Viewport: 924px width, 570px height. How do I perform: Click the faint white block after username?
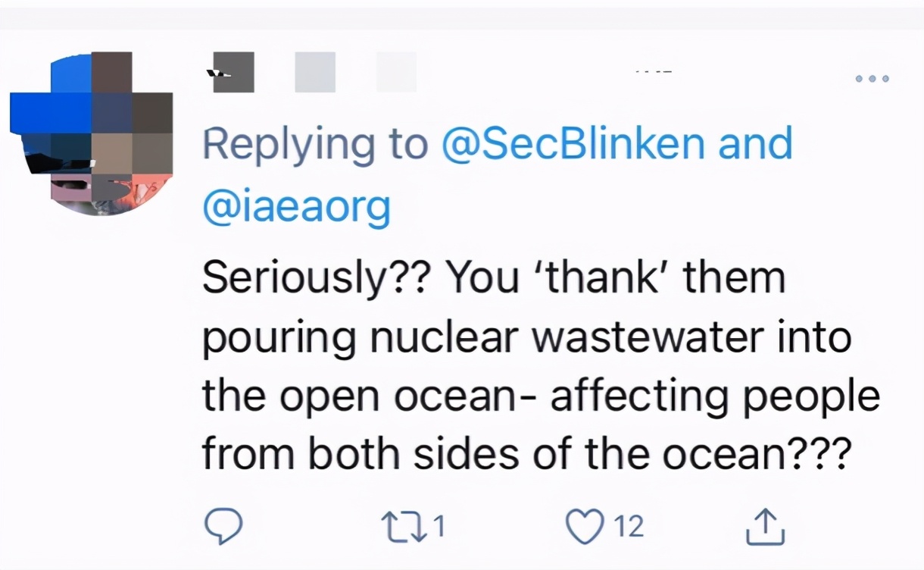(x=397, y=73)
